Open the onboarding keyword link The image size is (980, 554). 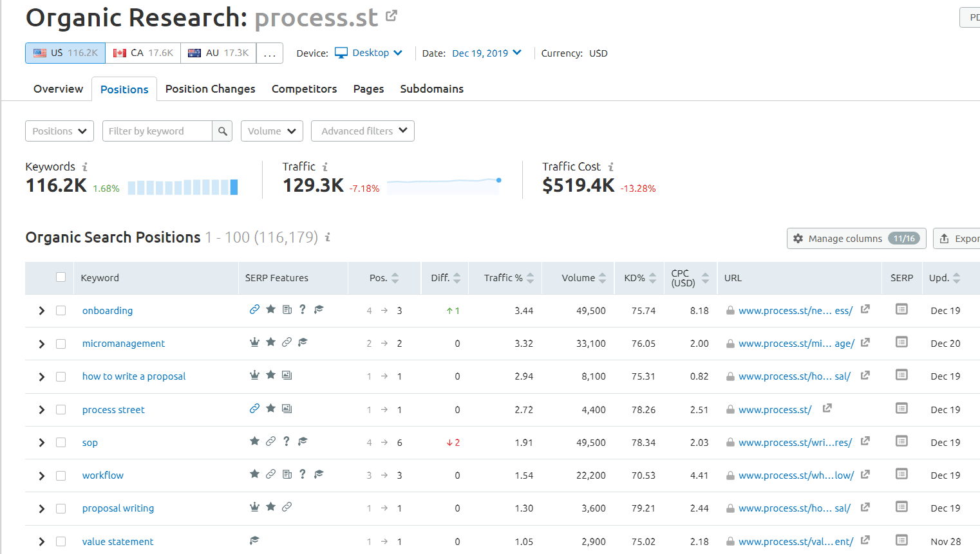pyautogui.click(x=108, y=311)
